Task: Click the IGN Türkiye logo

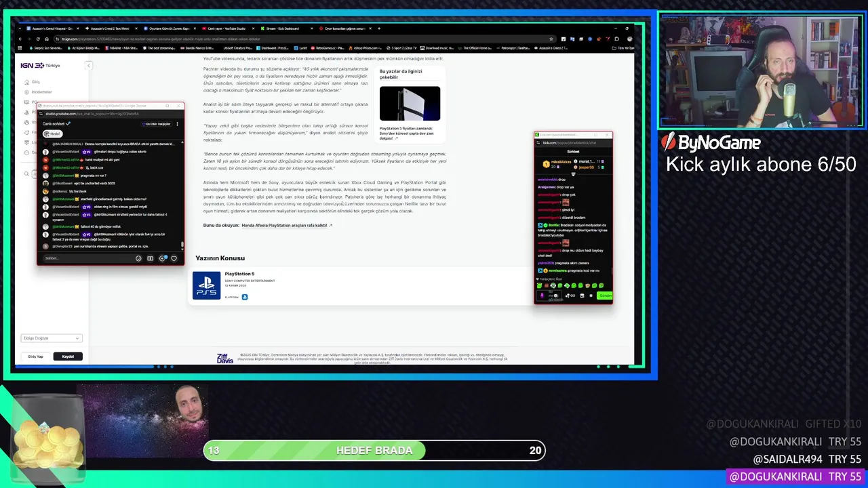Action: tap(40, 65)
